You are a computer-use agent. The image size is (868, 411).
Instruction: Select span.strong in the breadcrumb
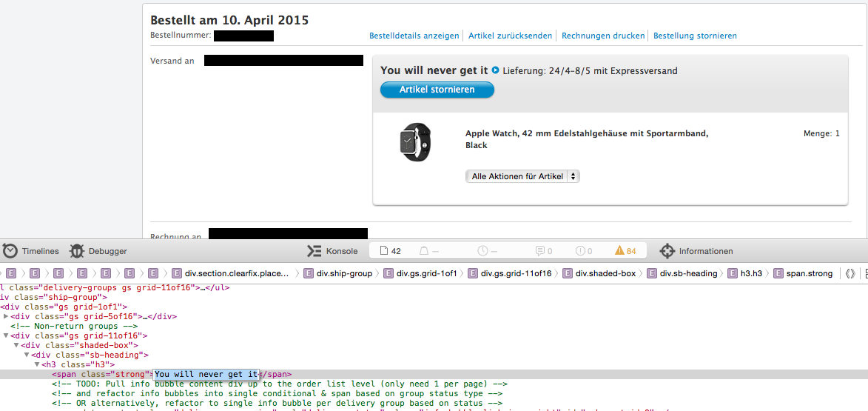click(x=803, y=273)
